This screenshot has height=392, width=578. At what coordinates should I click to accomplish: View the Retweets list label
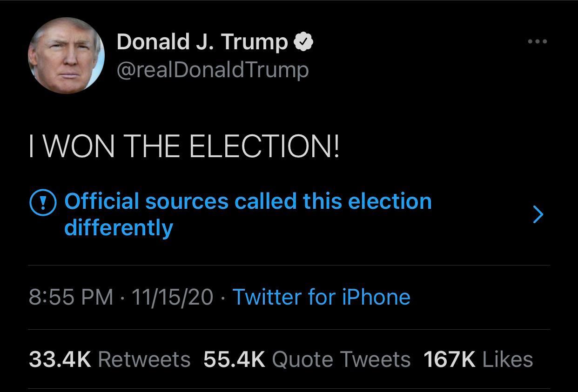pos(144,359)
